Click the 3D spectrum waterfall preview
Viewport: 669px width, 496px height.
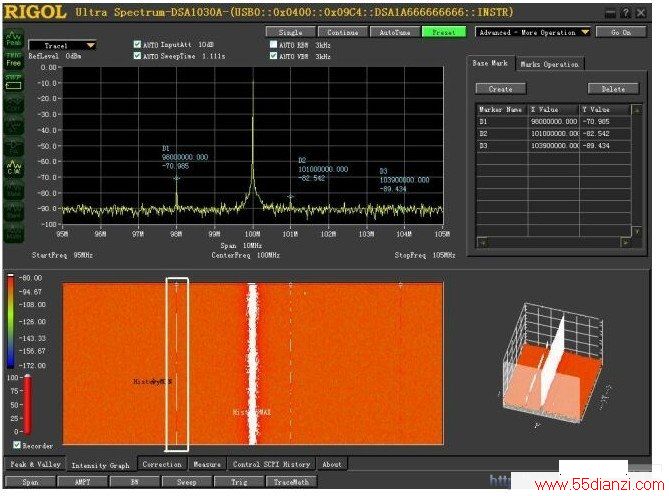[x=554, y=364]
